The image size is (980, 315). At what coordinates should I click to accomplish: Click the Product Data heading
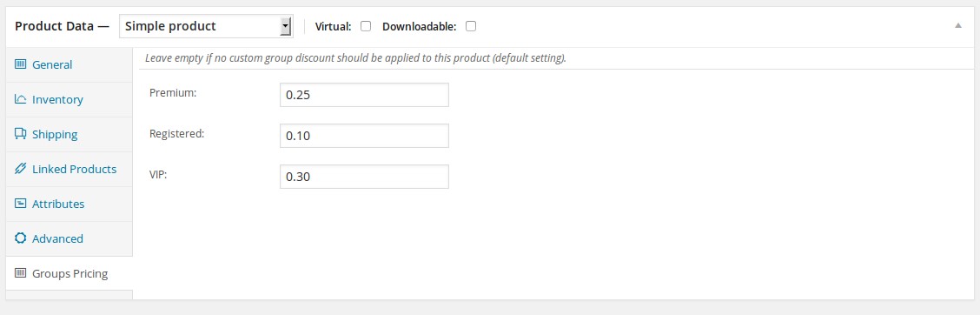[x=62, y=26]
